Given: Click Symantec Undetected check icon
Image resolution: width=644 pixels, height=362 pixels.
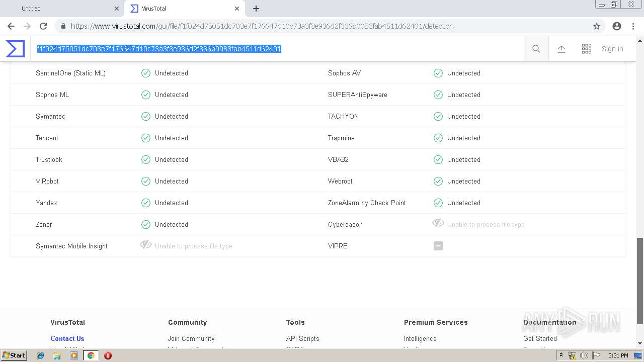Looking at the screenshot, I should click(146, 116).
